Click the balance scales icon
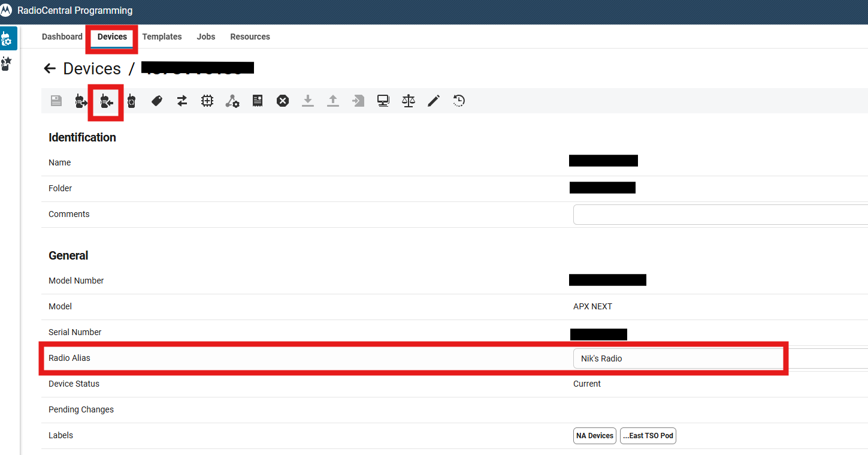 [x=409, y=101]
